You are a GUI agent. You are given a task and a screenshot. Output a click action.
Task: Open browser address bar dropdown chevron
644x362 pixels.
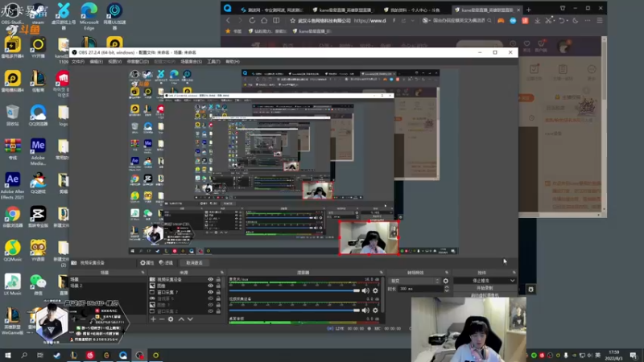point(413,21)
